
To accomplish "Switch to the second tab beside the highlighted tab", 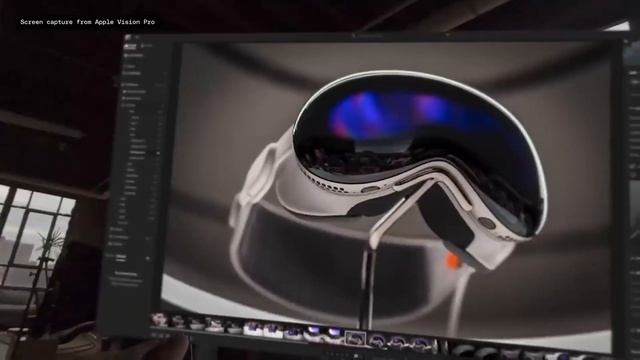I will point(147,46).
